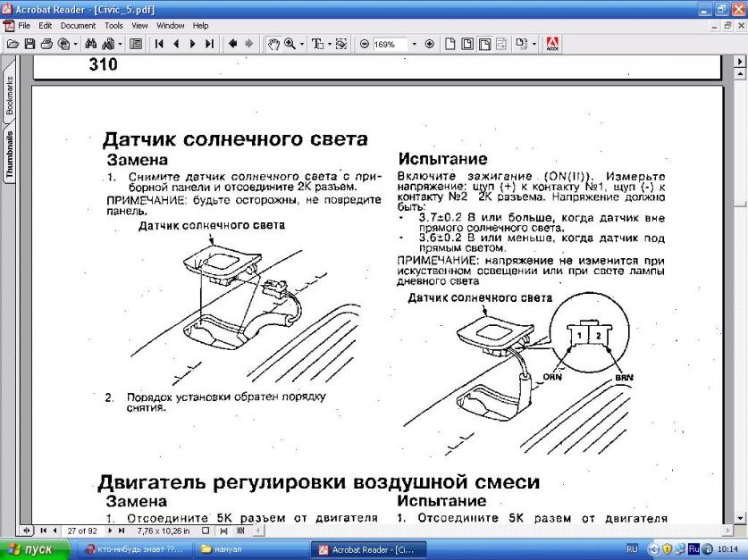The height and width of the screenshot is (560, 748).
Task: Go to first page from the main toolbar
Action: [159, 45]
